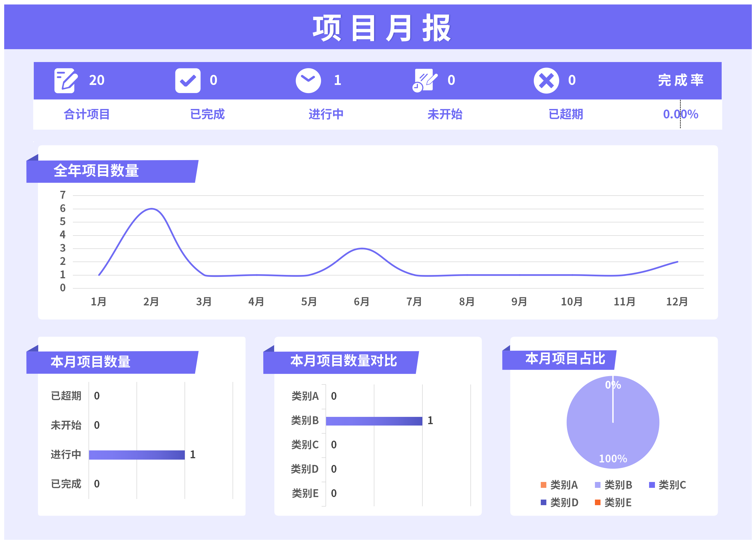The width and height of the screenshot is (756, 544).
Task: Click the not-started notepad clock icon
Action: (x=425, y=80)
